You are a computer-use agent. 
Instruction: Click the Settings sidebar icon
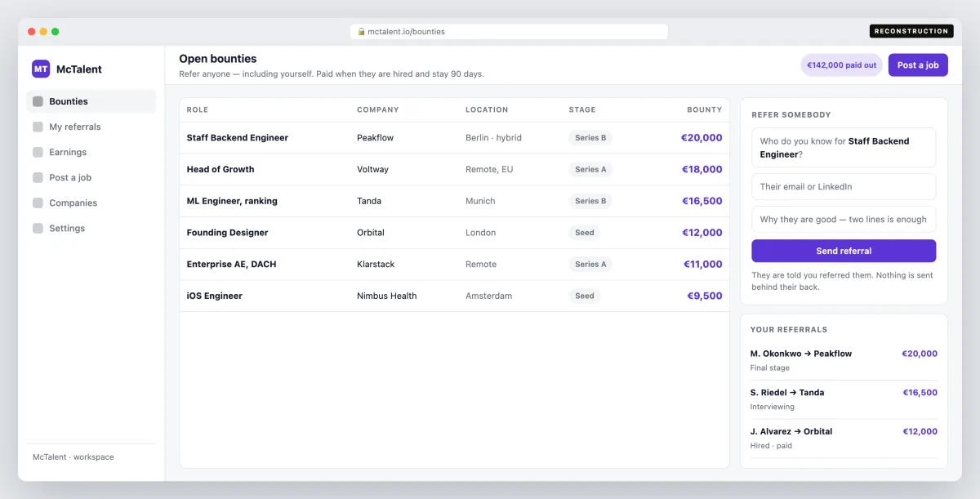tap(38, 228)
